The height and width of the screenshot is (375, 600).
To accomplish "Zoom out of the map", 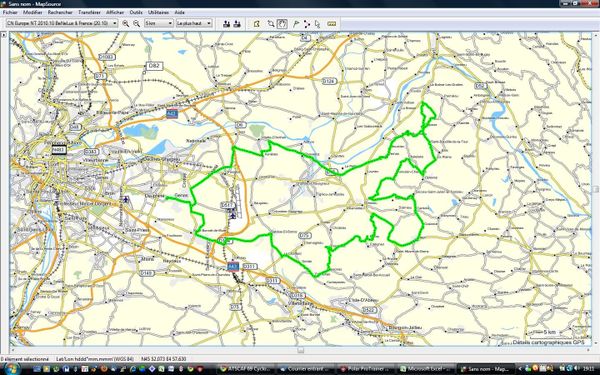I will click(137, 24).
